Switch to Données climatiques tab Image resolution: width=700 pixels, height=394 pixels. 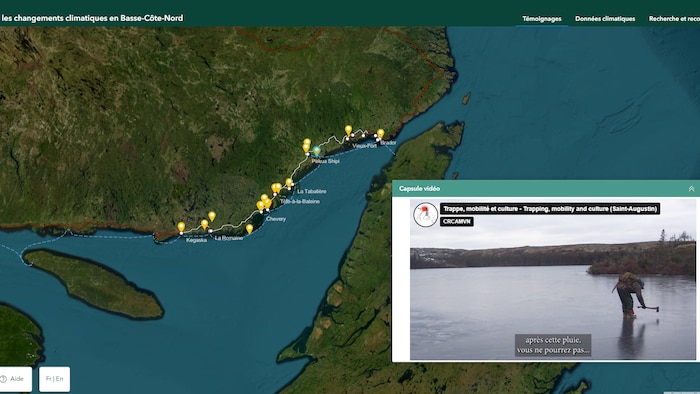pos(605,19)
